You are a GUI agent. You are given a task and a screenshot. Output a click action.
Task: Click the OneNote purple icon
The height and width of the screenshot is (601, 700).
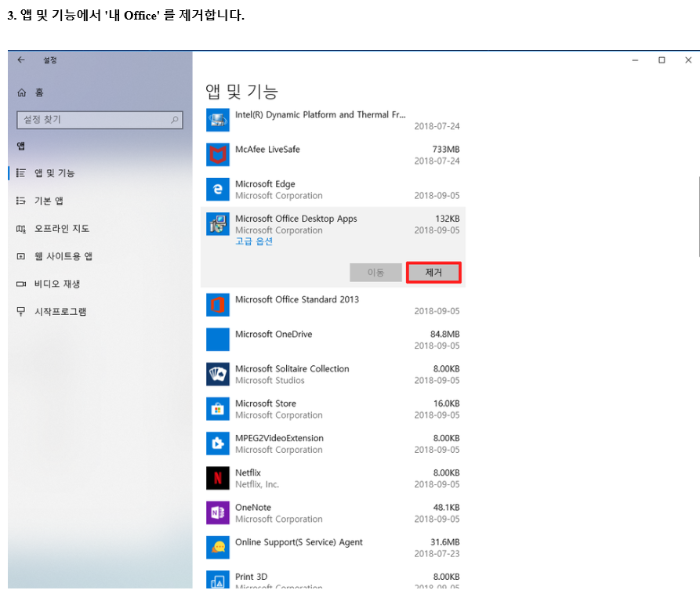click(218, 512)
